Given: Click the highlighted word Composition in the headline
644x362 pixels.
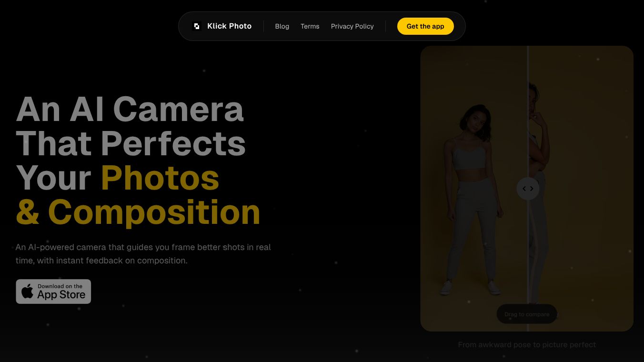Looking at the screenshot, I should click(155, 212).
